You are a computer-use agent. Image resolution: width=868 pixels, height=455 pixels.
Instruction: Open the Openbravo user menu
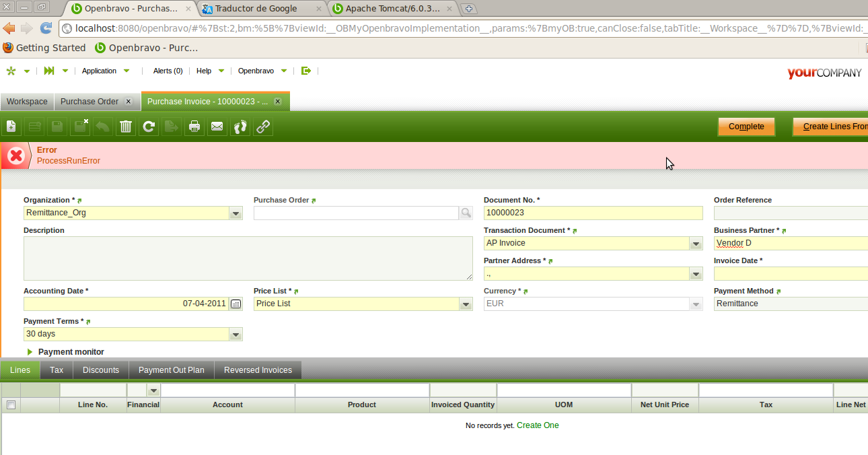tap(262, 71)
